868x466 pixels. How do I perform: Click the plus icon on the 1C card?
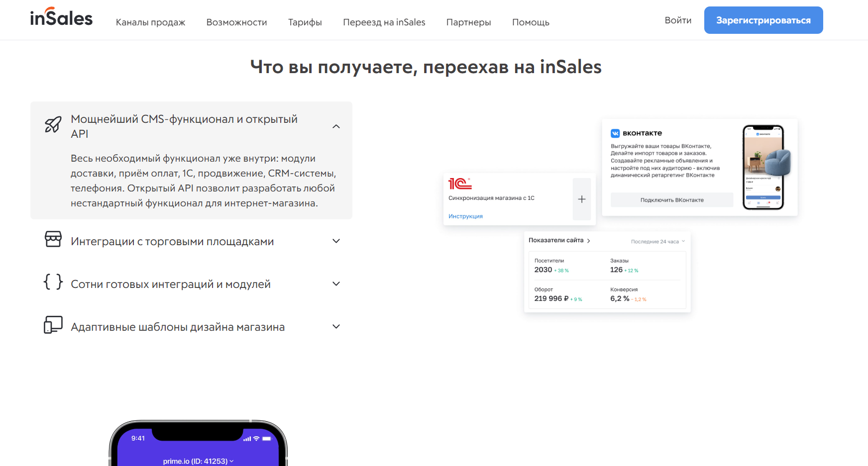point(582,199)
